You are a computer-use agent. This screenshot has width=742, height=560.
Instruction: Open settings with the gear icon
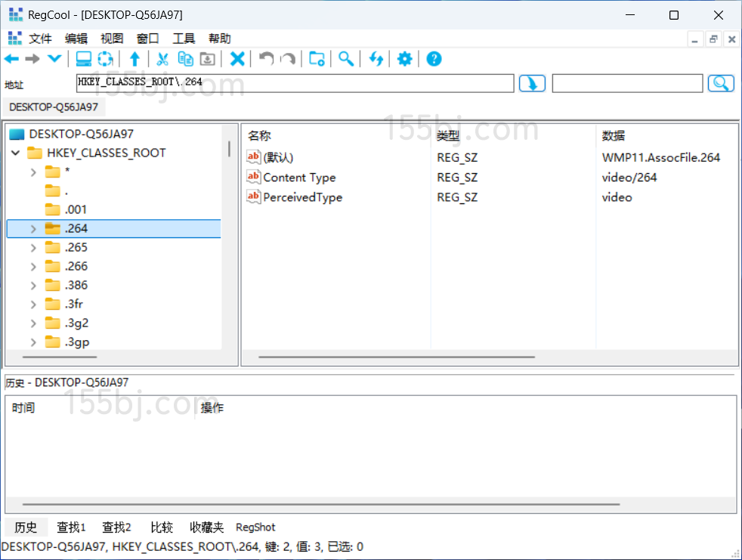(x=405, y=59)
